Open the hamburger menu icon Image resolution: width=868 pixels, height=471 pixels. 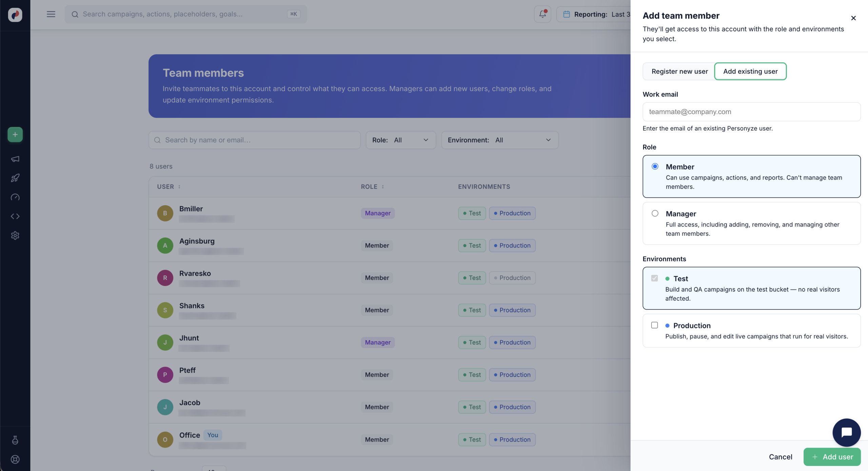click(51, 14)
